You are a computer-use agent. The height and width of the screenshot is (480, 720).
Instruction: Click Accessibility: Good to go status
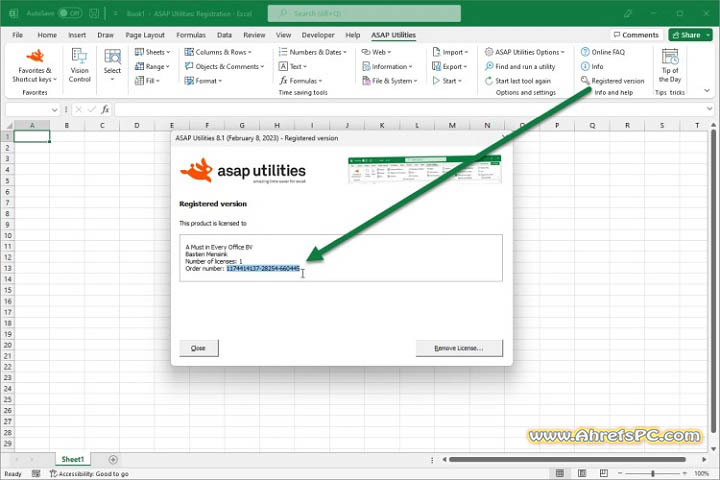click(x=89, y=474)
